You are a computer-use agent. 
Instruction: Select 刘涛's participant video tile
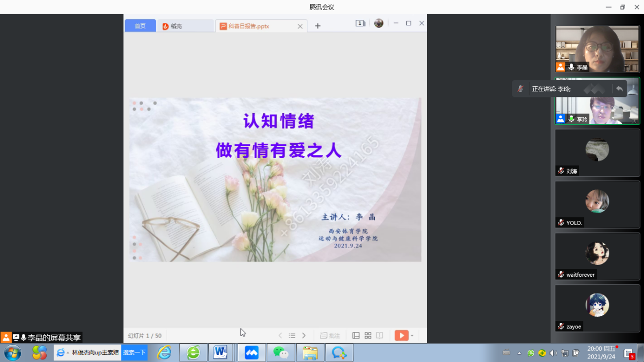click(x=597, y=152)
